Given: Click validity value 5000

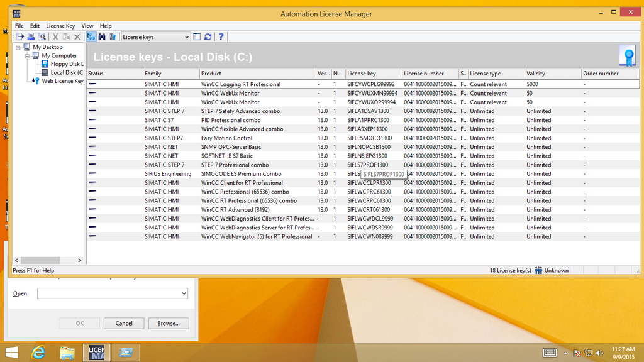Looking at the screenshot, I should (532, 84).
